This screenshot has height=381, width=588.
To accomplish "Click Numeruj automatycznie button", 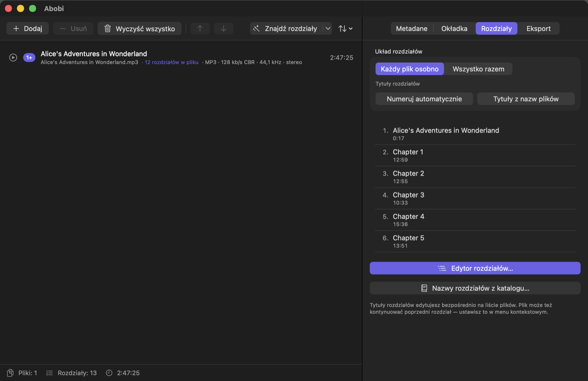I will pyautogui.click(x=424, y=99).
